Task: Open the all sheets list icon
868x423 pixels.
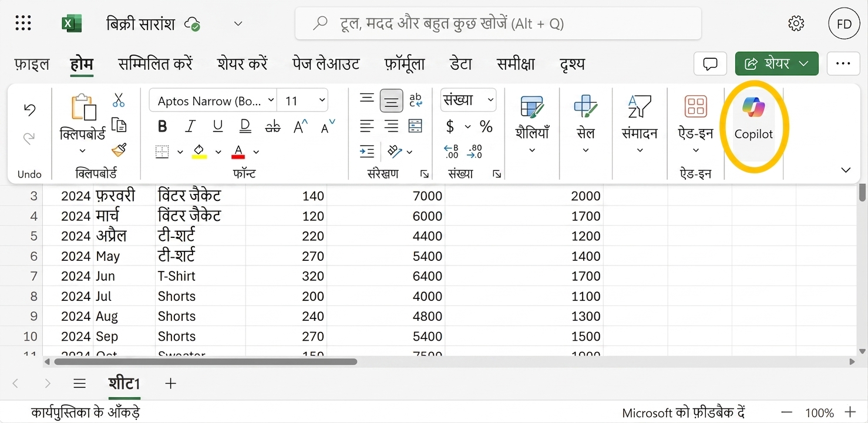Action: click(x=80, y=384)
